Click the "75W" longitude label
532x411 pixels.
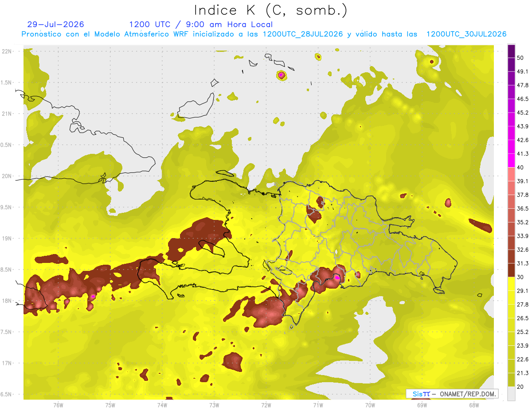[x=110, y=405]
